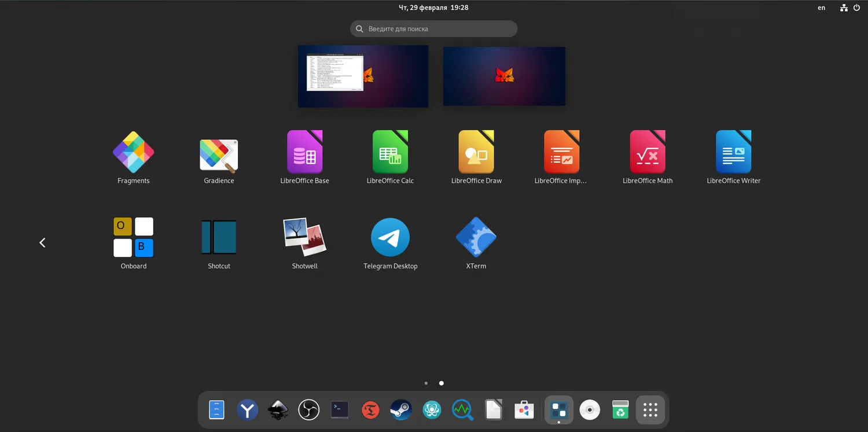Screen dimensions: 868x432
Task: Open the "en" keyboard layout menu
Action: coord(821,8)
